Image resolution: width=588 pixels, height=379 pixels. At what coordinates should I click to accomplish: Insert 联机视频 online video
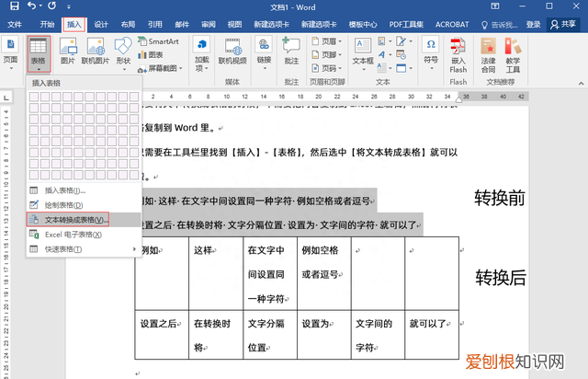pyautogui.click(x=232, y=52)
